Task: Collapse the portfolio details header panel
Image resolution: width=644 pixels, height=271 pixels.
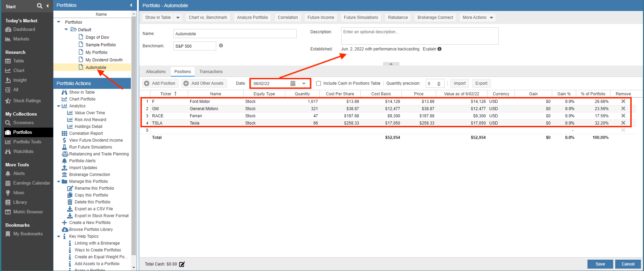Action: coord(391,64)
